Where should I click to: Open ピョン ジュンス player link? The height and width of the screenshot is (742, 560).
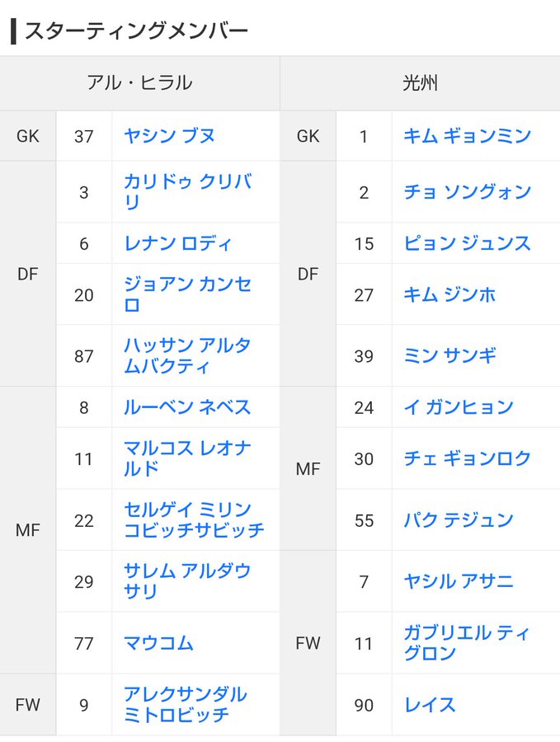point(468,243)
